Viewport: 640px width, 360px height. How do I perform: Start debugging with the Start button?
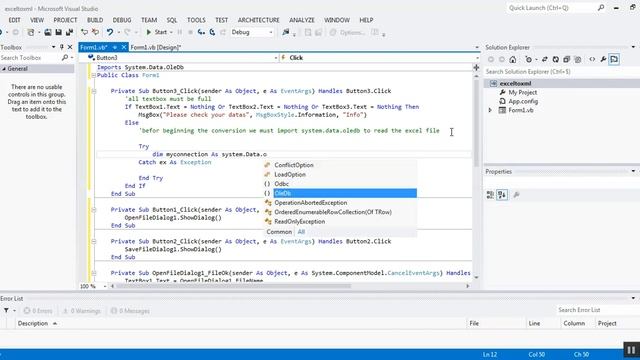pos(157,32)
